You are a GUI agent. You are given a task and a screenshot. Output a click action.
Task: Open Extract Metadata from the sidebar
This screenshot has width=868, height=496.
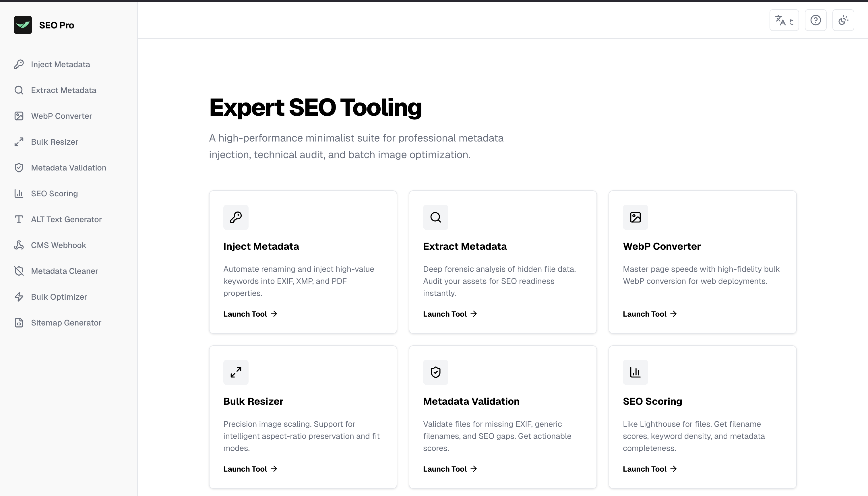point(63,90)
